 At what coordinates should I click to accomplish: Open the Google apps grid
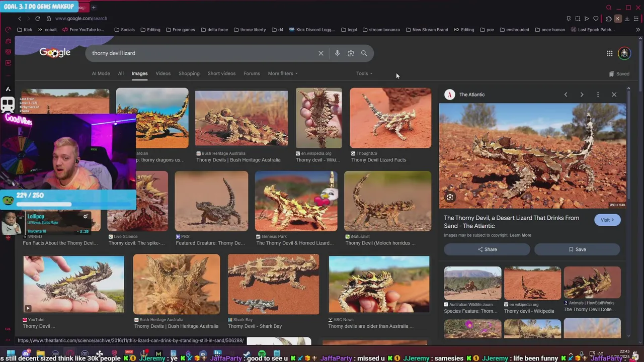point(609,53)
